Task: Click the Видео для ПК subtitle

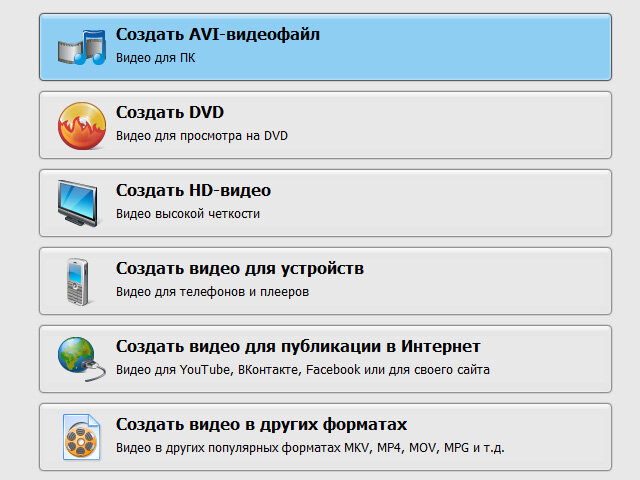Action: 156,58
